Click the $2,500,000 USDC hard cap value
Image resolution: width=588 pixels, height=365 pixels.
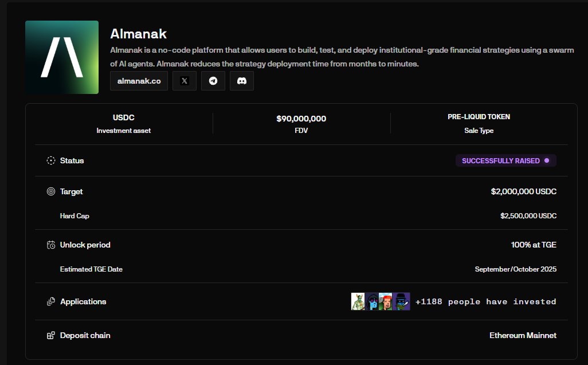[528, 216]
